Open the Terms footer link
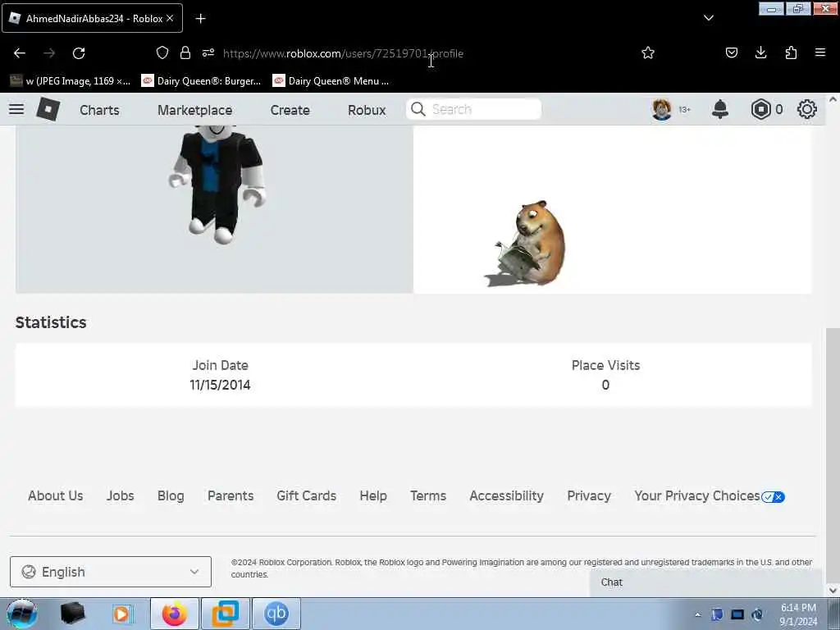The image size is (840, 630). click(x=428, y=496)
